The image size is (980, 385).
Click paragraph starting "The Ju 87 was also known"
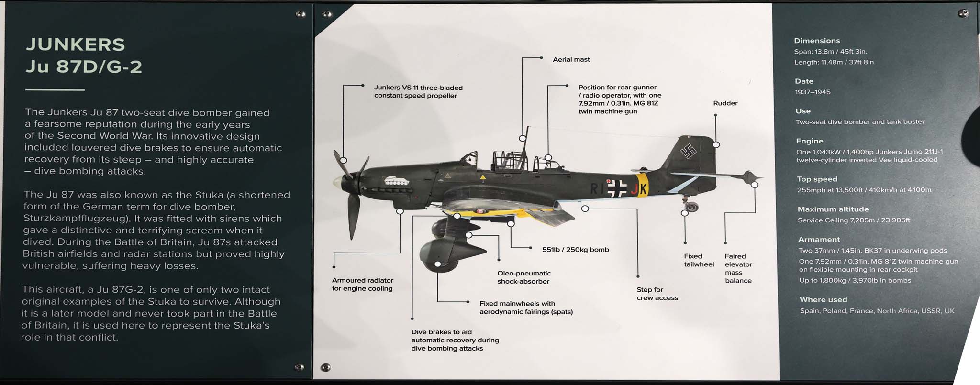coord(156,230)
